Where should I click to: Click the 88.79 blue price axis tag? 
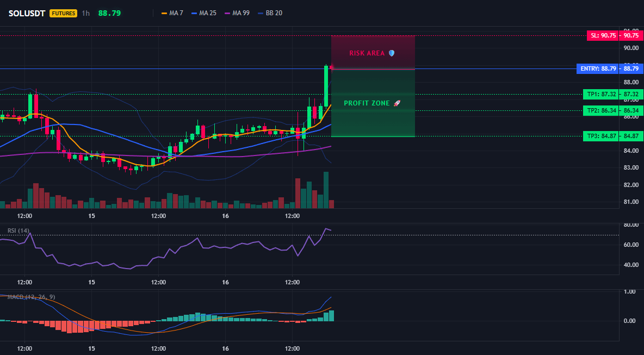(631, 68)
